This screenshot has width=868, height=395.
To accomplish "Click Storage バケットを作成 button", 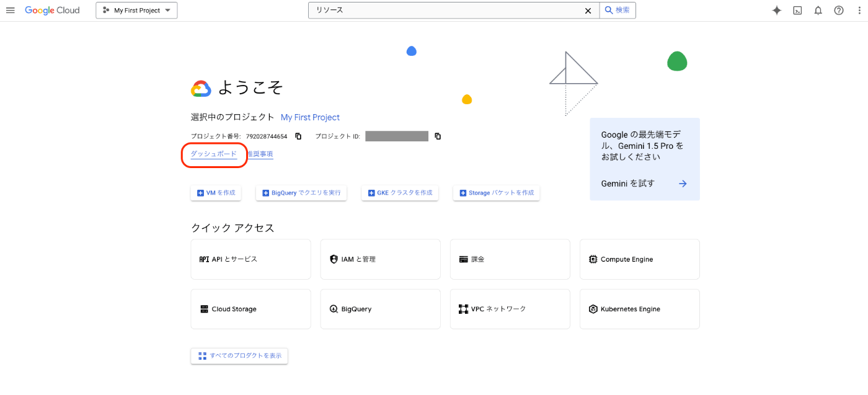I will click(496, 193).
